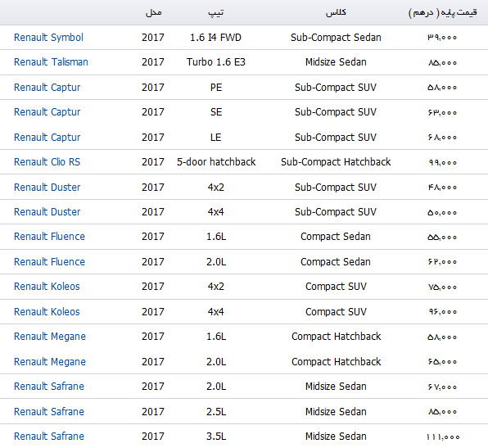
Task: Open the Renault Captur LE row link
Action: click(47, 138)
